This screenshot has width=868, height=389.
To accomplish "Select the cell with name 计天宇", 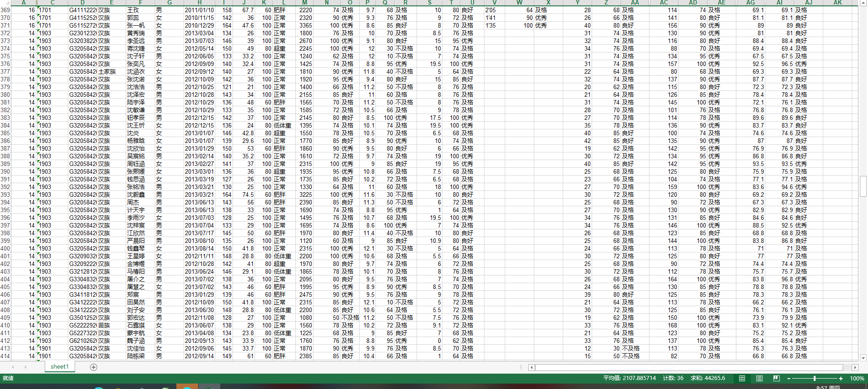I will [x=140, y=210].
